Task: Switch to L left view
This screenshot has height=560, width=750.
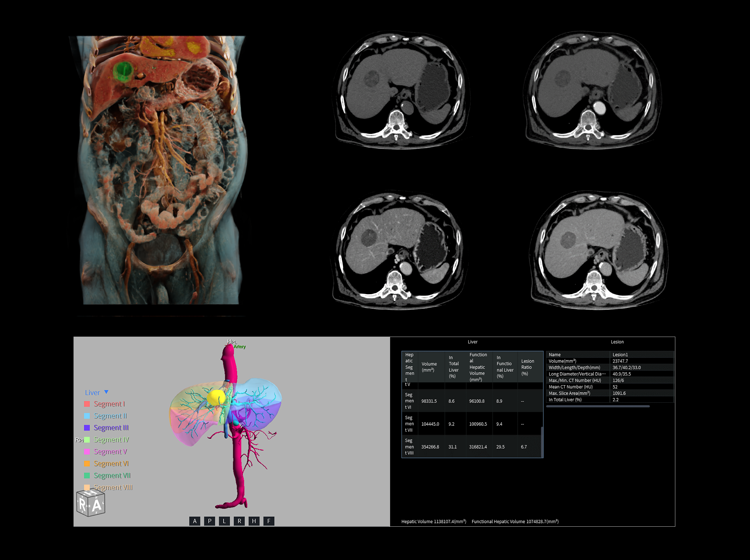Action: point(224,521)
